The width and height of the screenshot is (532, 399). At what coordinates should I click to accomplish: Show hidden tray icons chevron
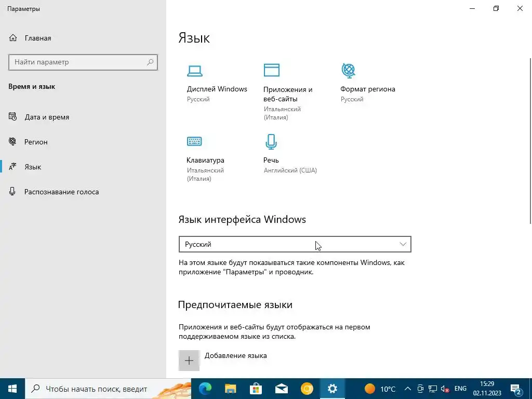pos(408,389)
